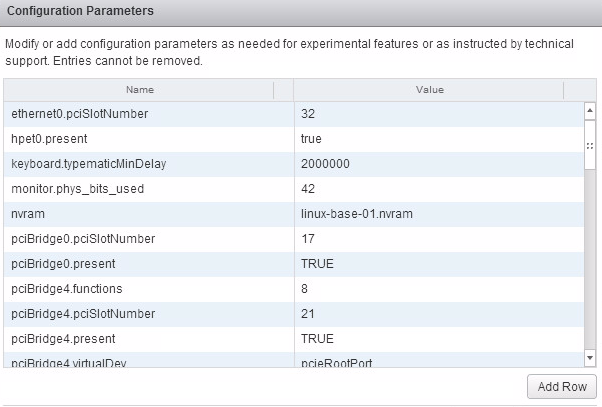This screenshot has width=602, height=407.
Task: Click the Configuration Parameters title bar
Action: tap(300, 11)
